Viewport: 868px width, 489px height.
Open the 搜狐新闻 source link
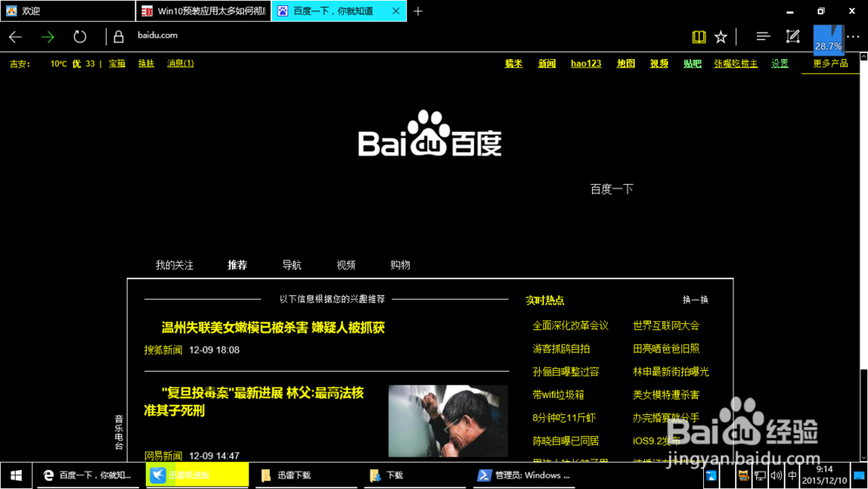click(x=163, y=350)
